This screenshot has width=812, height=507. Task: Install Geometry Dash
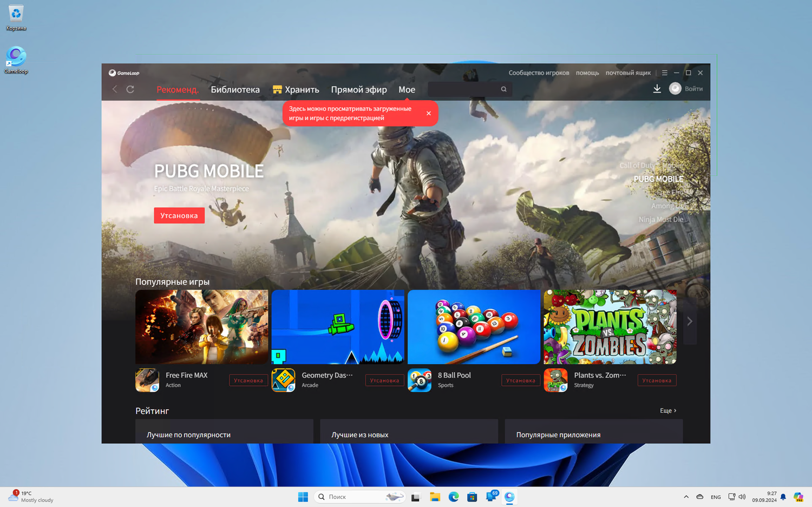tap(384, 380)
